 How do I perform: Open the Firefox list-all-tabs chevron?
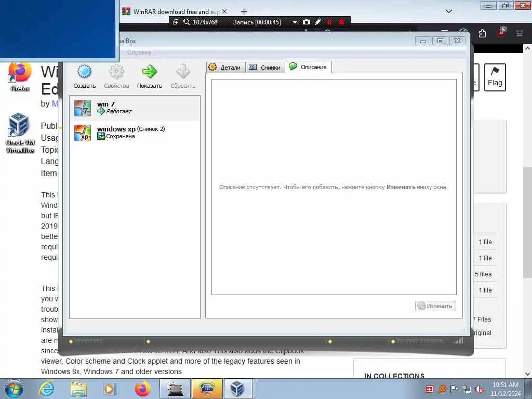(x=448, y=11)
